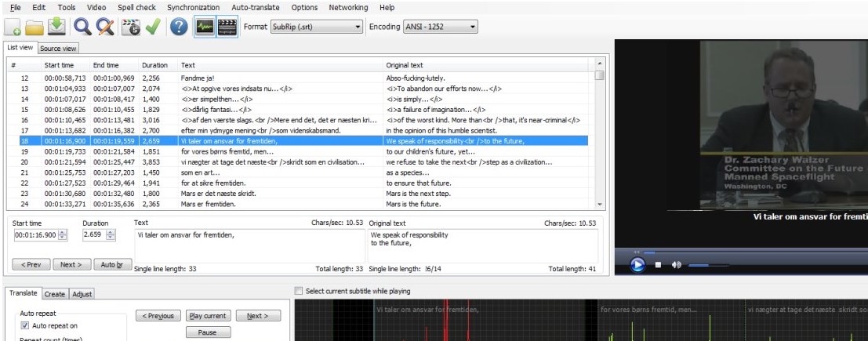This screenshot has width=868, height=341.
Task: Click the New subtitle file icon
Action: tap(13, 27)
